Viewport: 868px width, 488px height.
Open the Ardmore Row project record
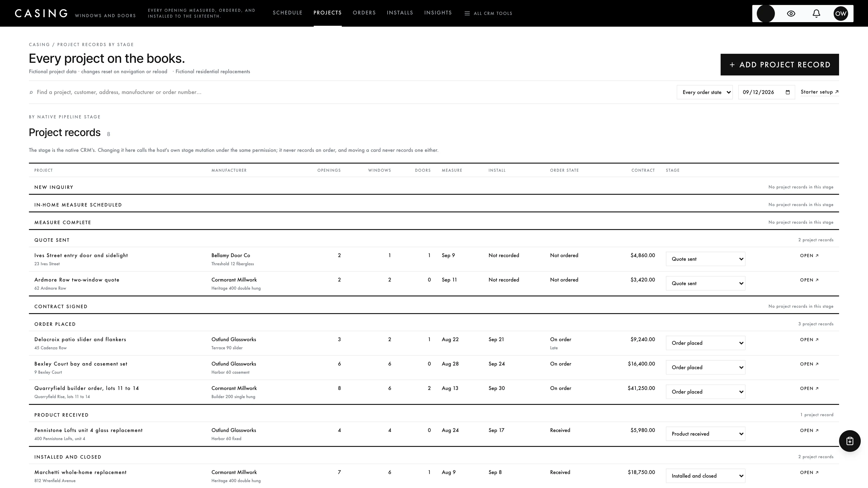coord(809,280)
